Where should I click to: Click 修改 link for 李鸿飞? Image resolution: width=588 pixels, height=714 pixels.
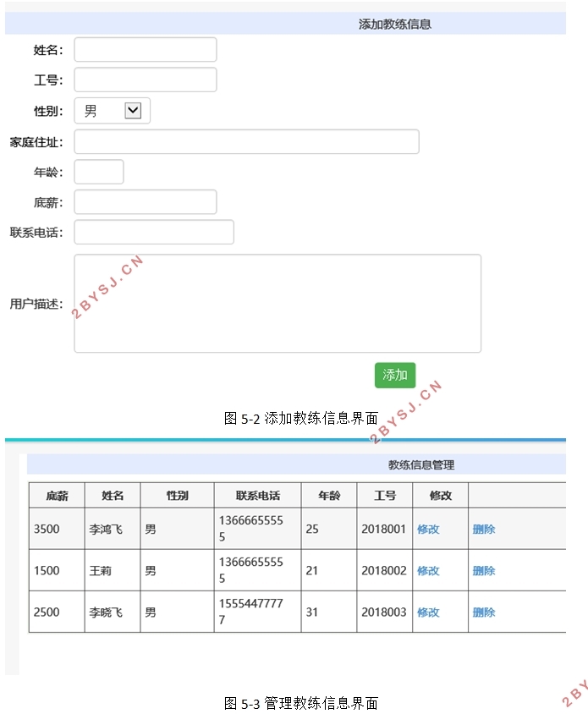tap(428, 529)
